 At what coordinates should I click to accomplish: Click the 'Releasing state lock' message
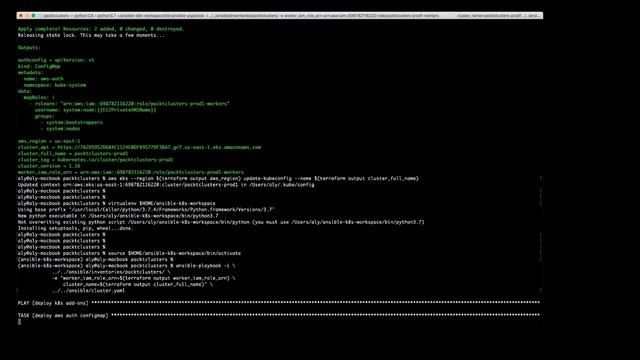coord(91,35)
